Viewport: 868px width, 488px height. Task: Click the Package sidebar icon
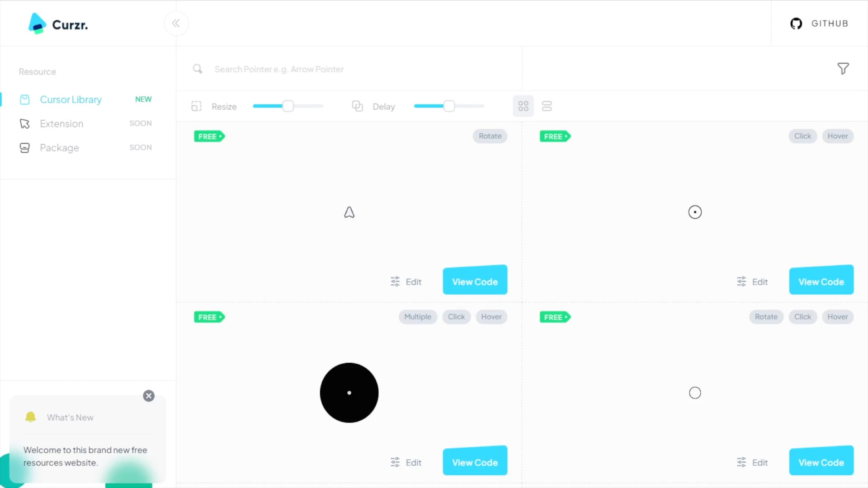(24, 147)
